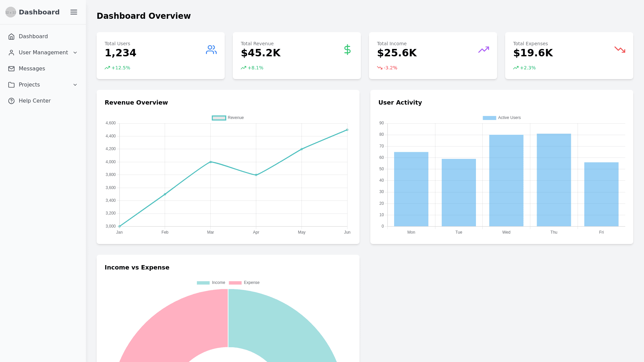
Task: Click the hamburger menu icon
Action: pos(74,12)
